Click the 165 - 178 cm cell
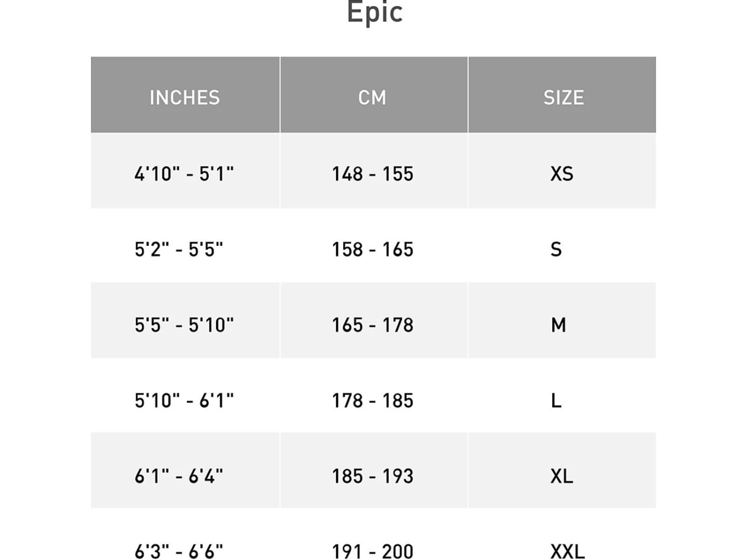 point(373,325)
